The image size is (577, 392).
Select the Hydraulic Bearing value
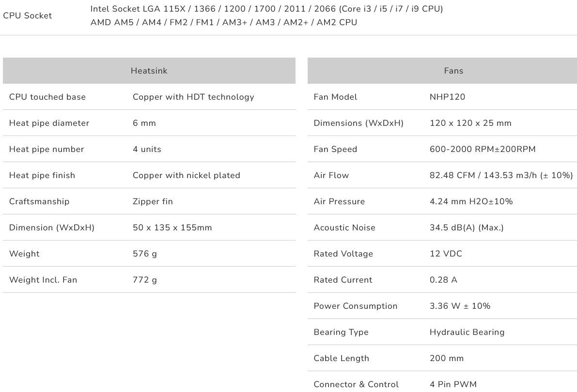tap(467, 332)
